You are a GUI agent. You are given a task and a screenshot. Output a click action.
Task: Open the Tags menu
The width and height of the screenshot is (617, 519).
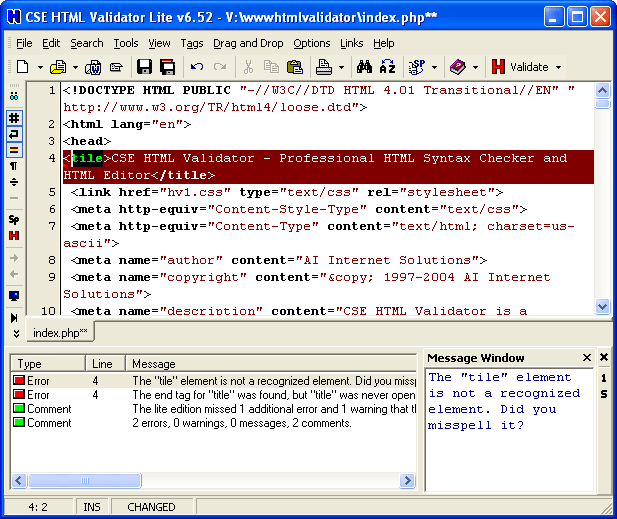[192, 43]
